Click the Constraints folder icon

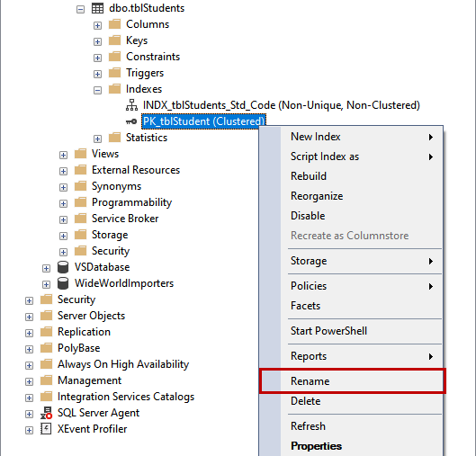pos(115,56)
